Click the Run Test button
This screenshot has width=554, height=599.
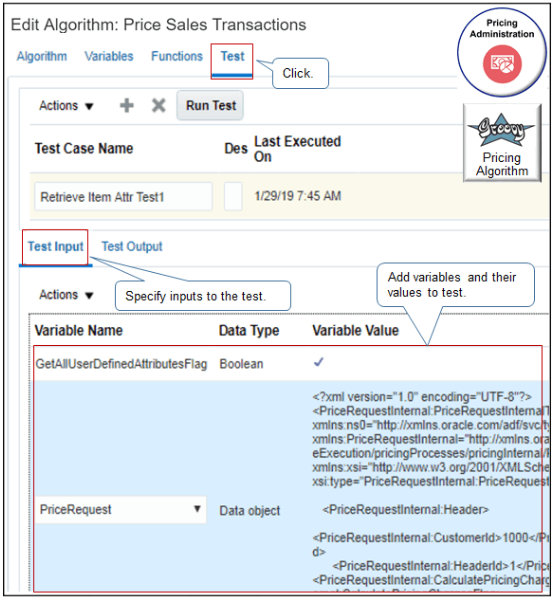[x=211, y=105]
